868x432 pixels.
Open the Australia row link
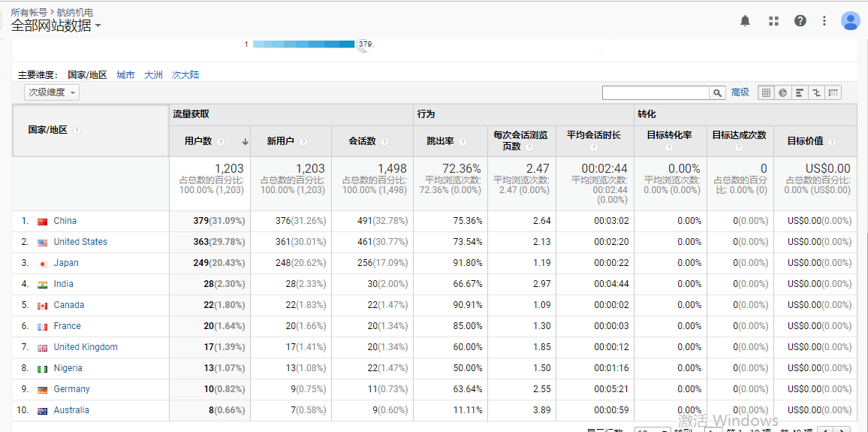71,410
